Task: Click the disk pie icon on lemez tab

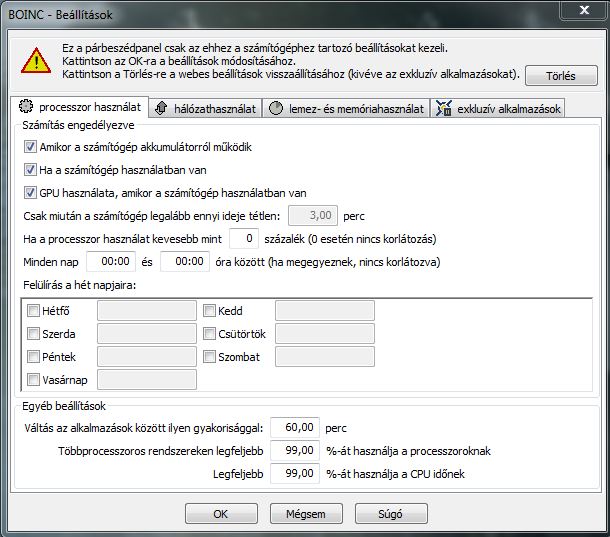Action: (x=276, y=109)
